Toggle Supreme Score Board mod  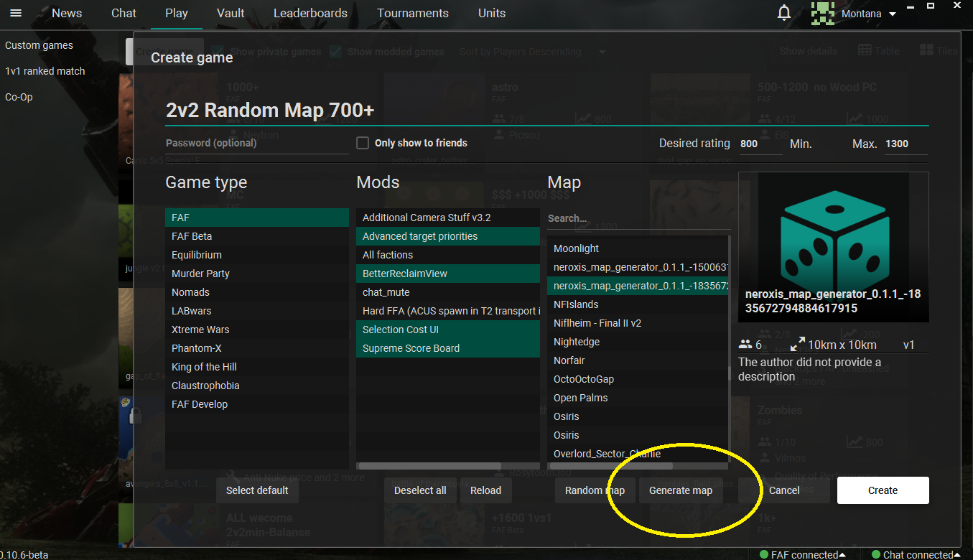448,348
